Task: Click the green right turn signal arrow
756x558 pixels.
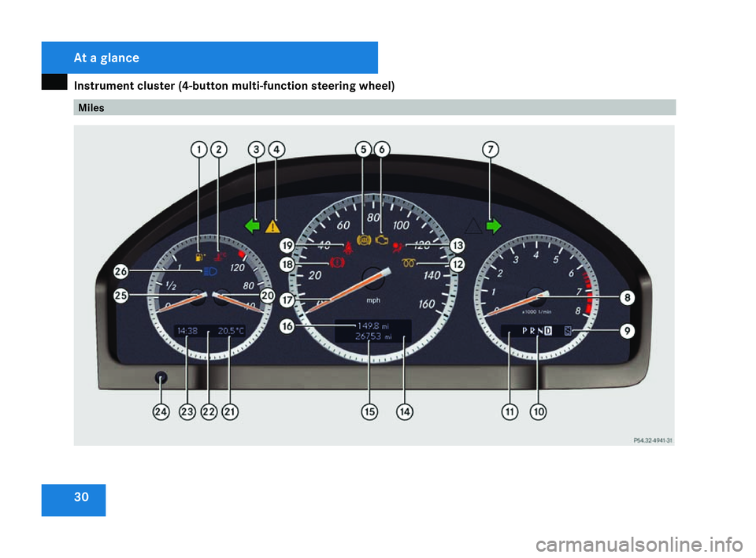Action: pyautogui.click(x=494, y=225)
